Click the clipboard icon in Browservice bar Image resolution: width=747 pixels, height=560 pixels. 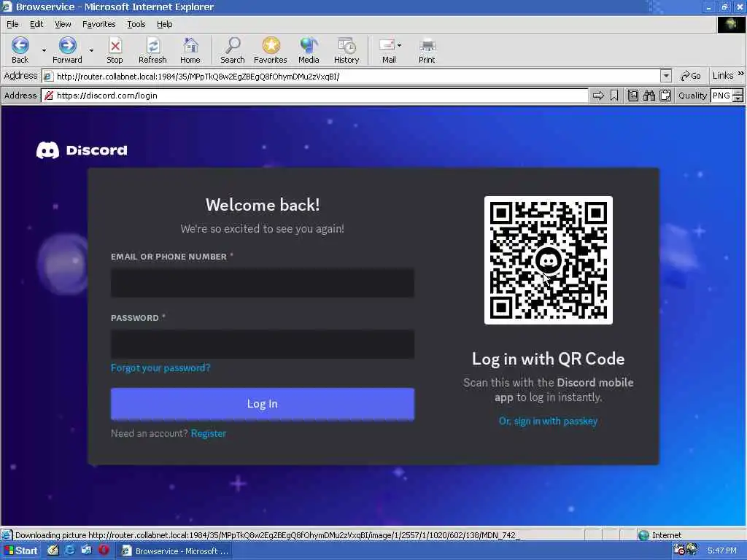click(x=665, y=96)
